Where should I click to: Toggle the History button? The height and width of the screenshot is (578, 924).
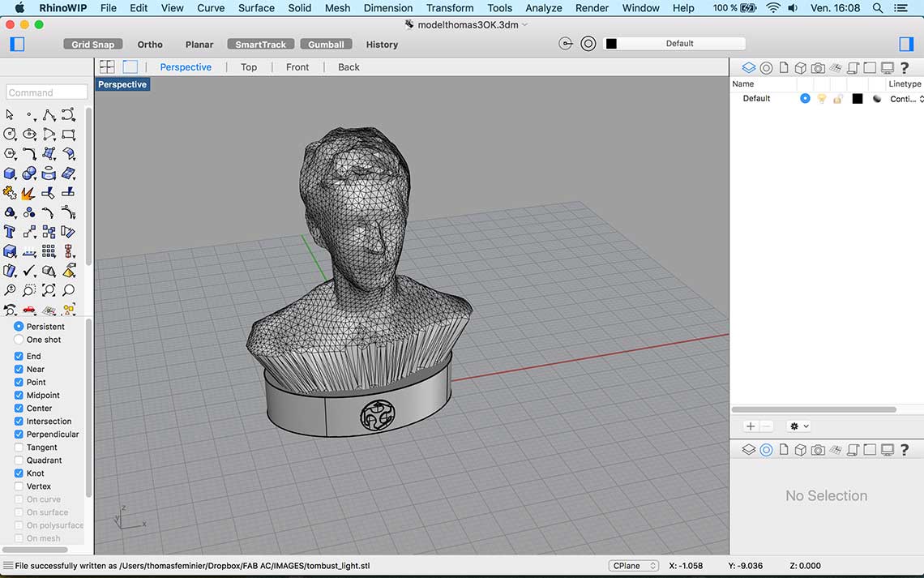coord(382,45)
